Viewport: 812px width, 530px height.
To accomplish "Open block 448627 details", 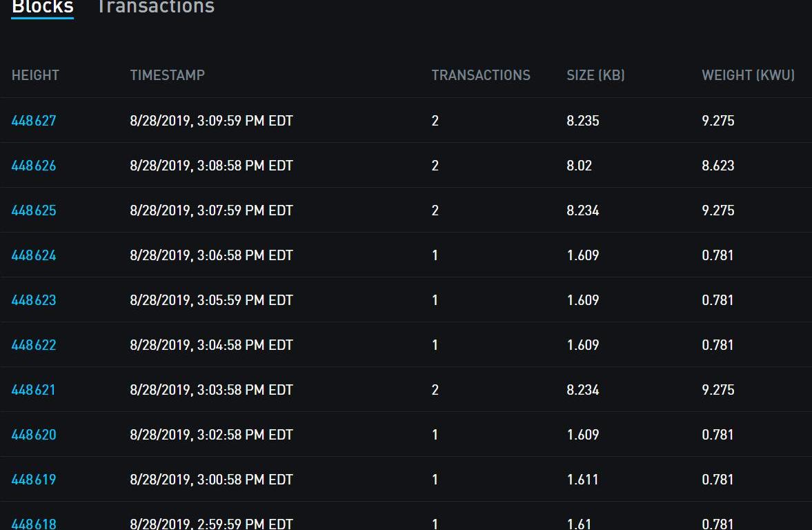I will (34, 121).
